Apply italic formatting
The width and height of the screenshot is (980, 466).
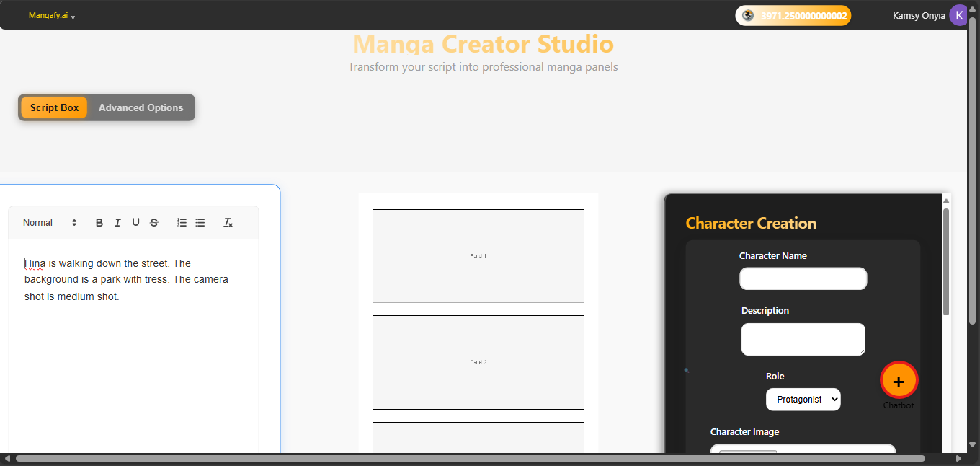point(117,222)
